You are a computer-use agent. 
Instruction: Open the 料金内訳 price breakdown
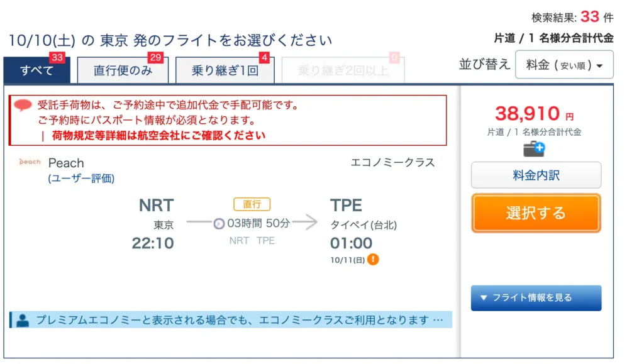[536, 175]
